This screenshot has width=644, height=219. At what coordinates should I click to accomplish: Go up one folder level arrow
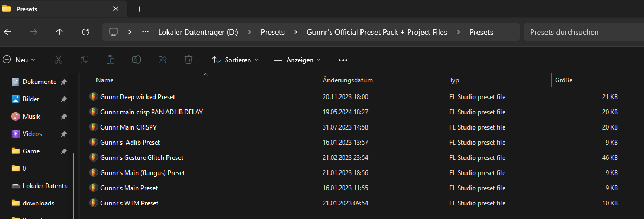point(60,32)
